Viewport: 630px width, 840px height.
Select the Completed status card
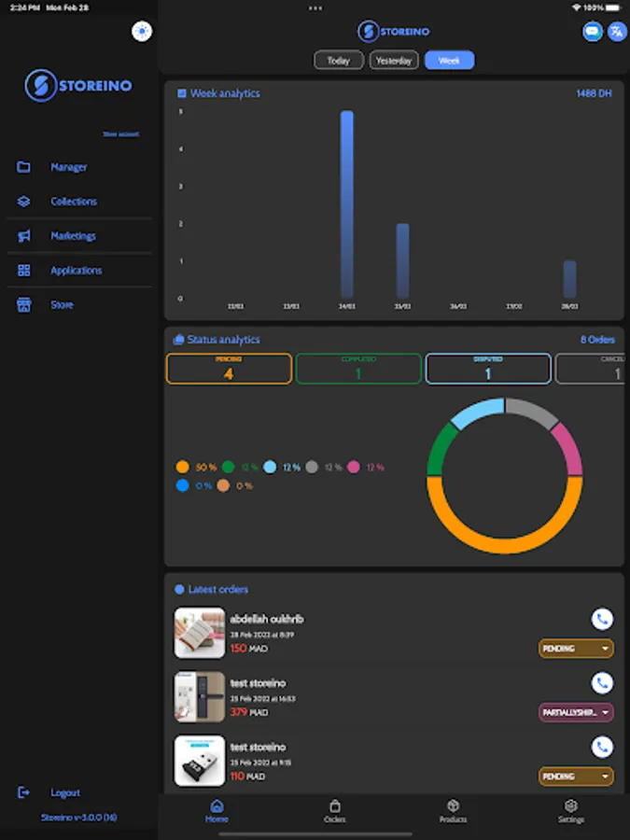coord(358,369)
